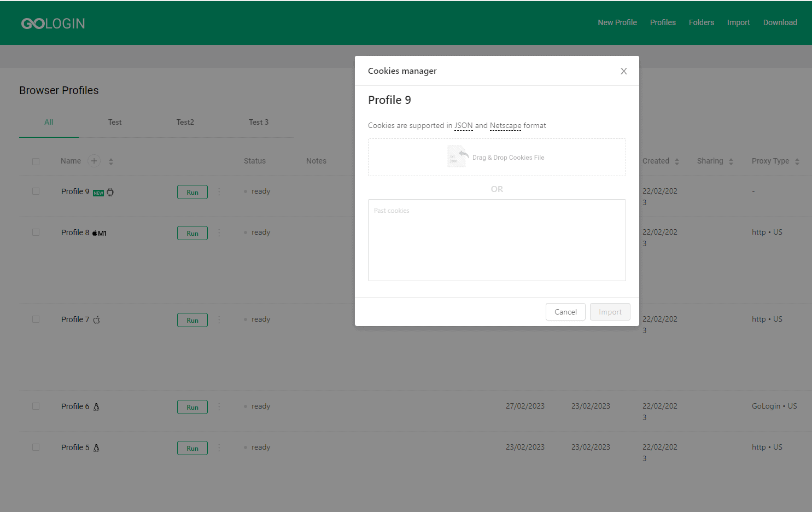Click the Linux icon beside Profile 6
This screenshot has width=812, height=512.
(x=96, y=406)
